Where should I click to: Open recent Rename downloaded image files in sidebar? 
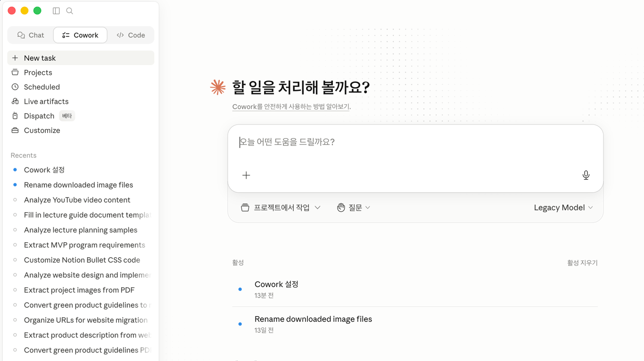81,185
